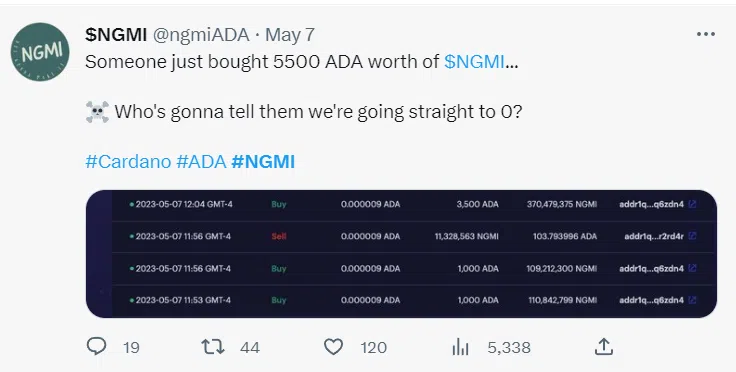
Task: Click the 44 retweets count
Action: tap(250, 348)
